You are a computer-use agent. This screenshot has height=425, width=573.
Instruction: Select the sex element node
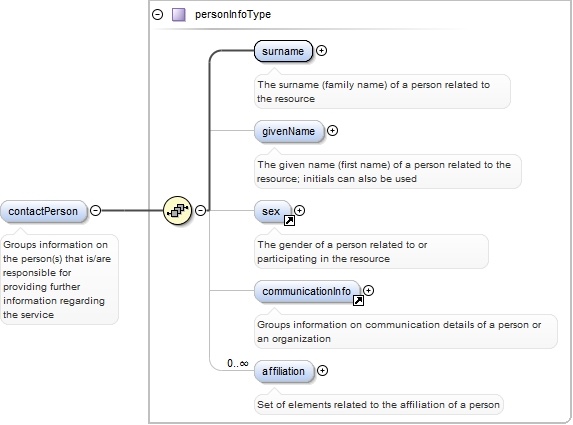[x=273, y=211]
